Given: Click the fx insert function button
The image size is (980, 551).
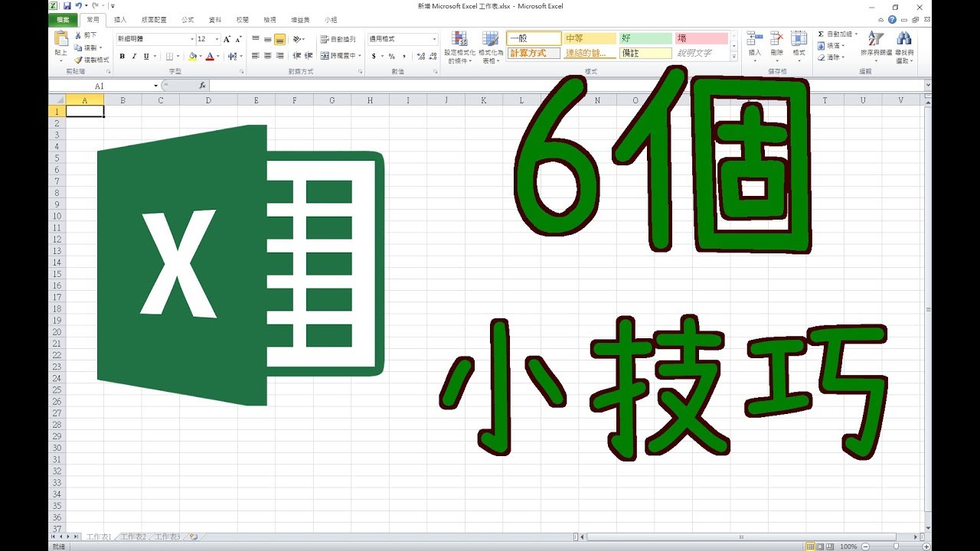Looking at the screenshot, I should 203,86.
